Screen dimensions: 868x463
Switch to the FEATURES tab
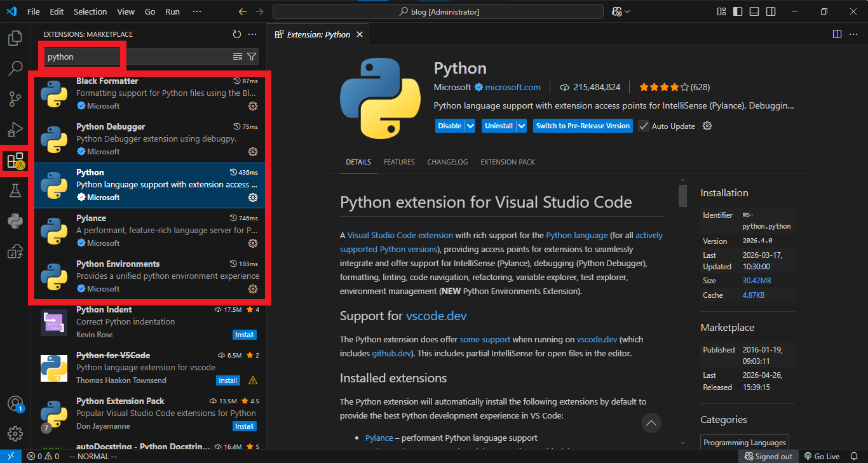click(399, 162)
